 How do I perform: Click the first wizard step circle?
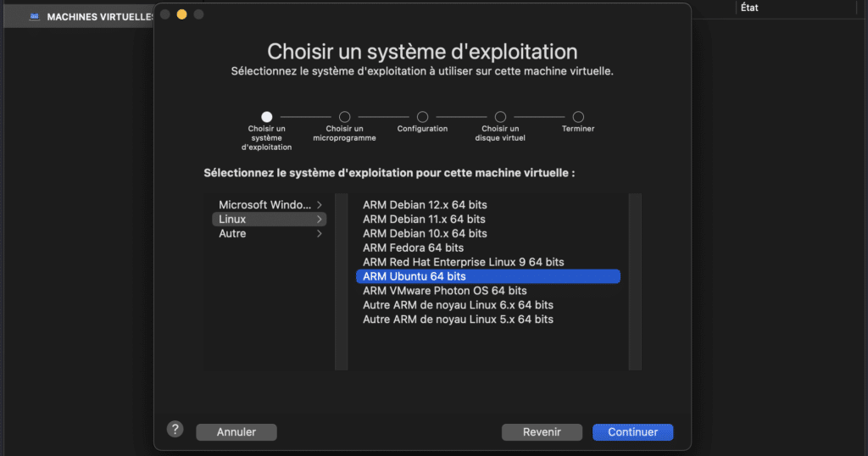[267, 117]
